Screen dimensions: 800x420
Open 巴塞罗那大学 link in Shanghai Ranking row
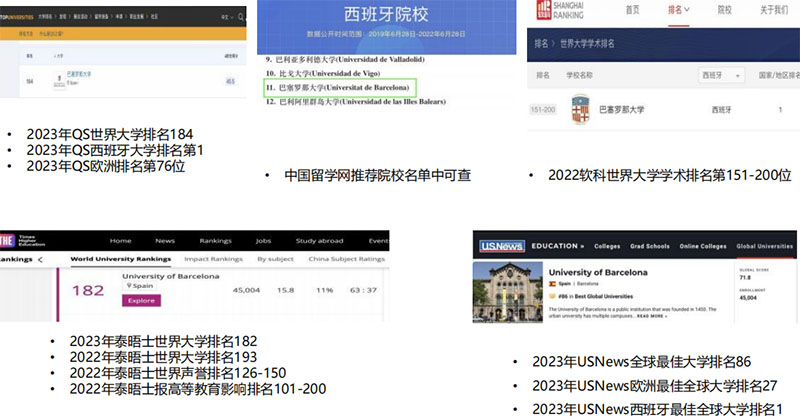621,109
